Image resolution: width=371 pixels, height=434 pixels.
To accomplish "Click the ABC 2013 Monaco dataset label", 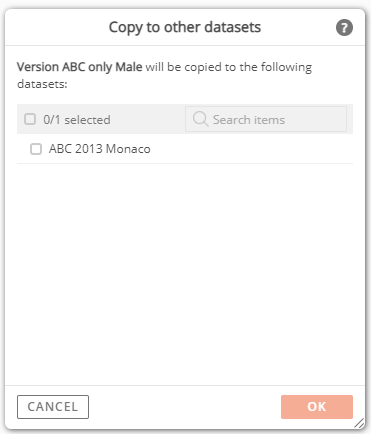I will click(x=100, y=149).
